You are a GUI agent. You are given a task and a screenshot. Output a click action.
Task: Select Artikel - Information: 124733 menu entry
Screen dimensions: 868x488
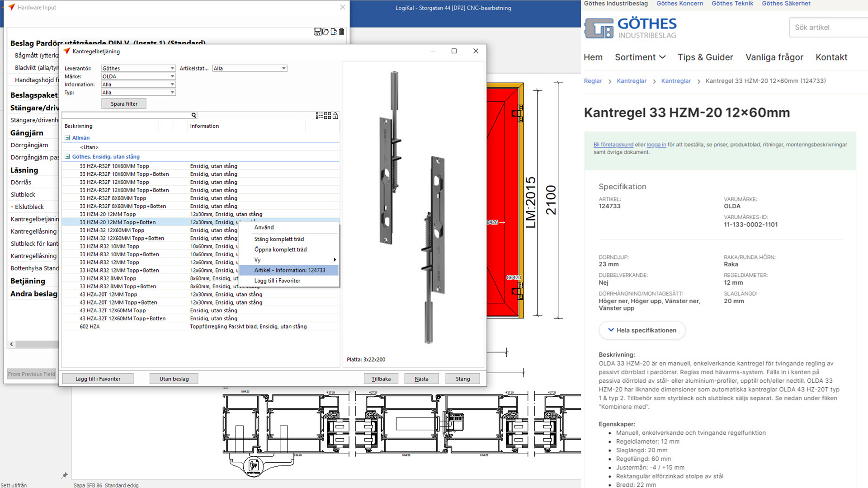point(289,270)
